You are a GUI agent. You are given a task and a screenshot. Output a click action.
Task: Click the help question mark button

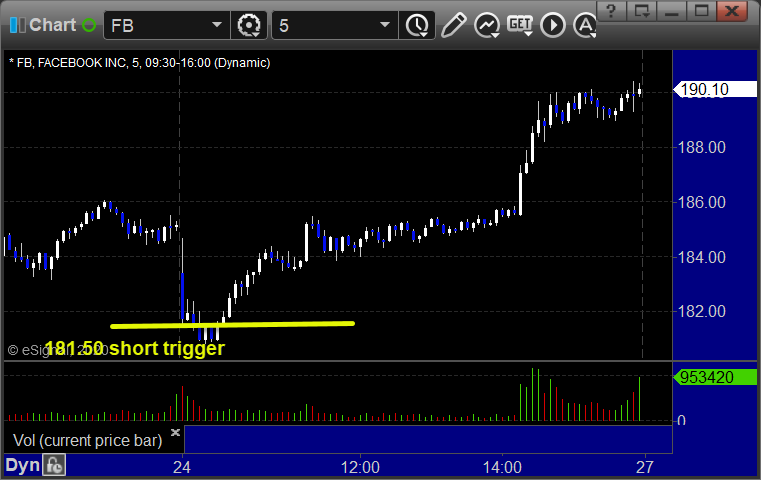pos(611,11)
